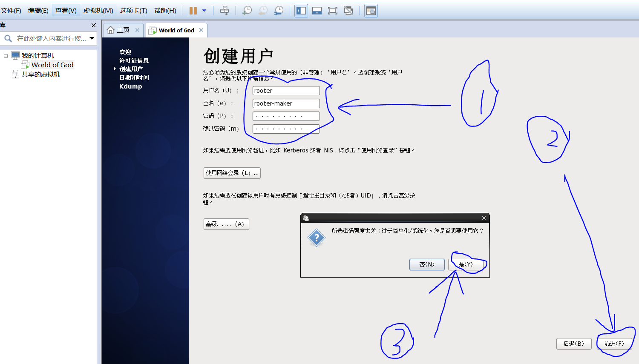The image size is (639, 364).
Task: Click the 密码 input field
Action: coord(286,116)
